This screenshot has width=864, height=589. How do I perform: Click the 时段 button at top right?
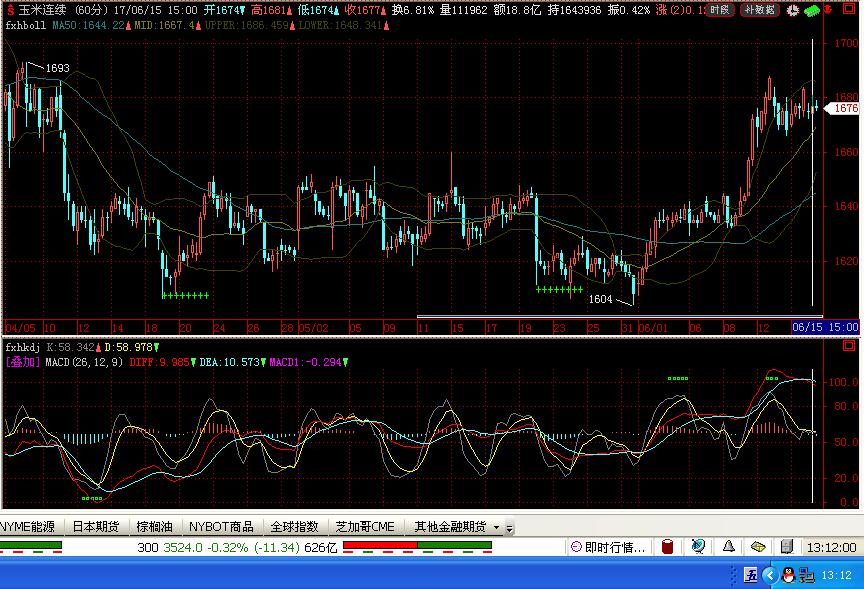(x=720, y=9)
